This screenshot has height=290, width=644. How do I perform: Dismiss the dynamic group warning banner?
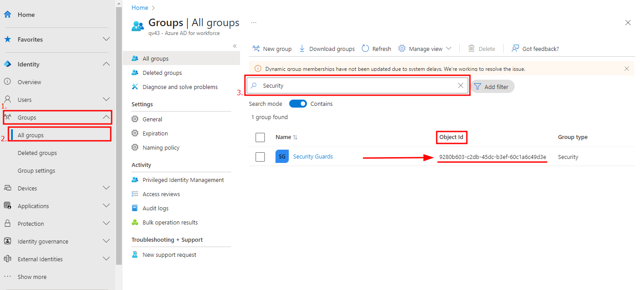coord(627,69)
